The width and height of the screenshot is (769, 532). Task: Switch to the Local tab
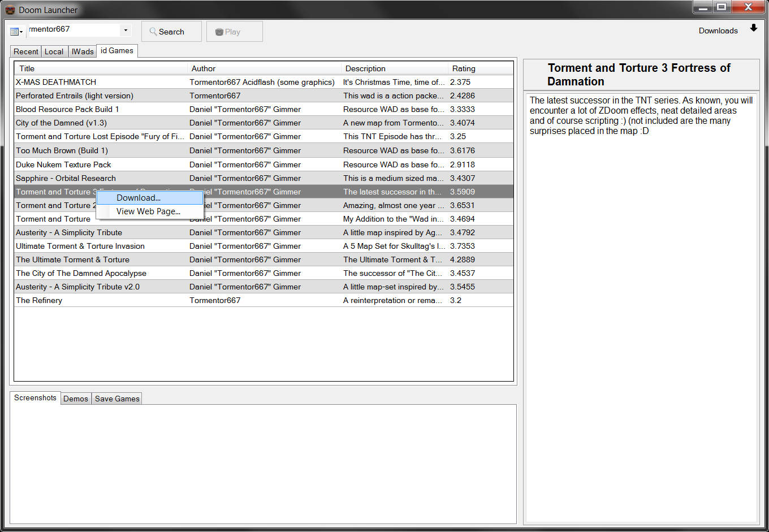[54, 51]
